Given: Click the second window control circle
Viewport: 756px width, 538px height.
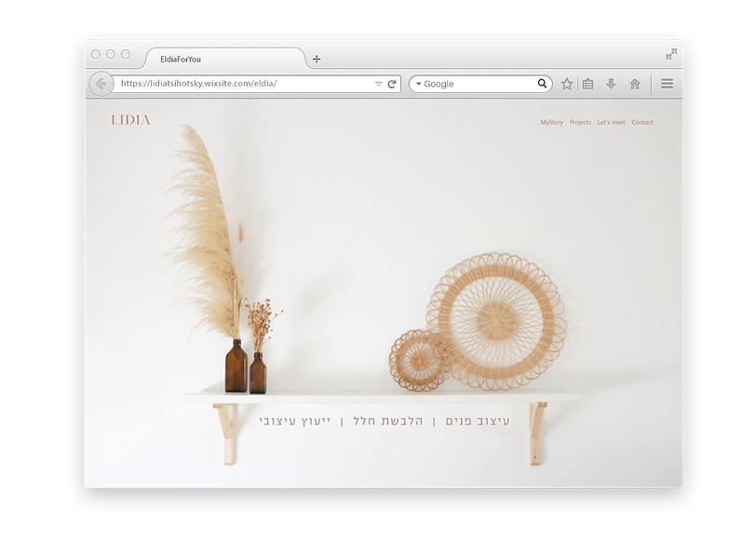Looking at the screenshot, I should pyautogui.click(x=111, y=54).
